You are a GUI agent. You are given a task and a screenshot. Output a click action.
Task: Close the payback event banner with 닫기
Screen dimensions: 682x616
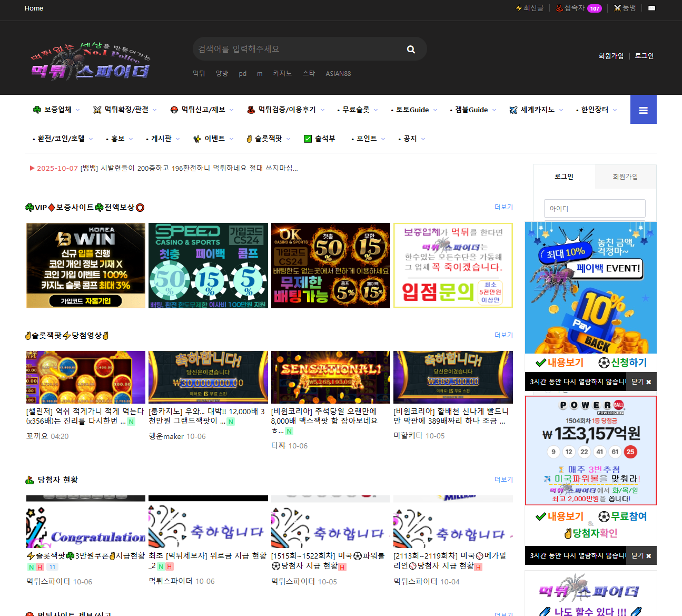click(x=641, y=382)
